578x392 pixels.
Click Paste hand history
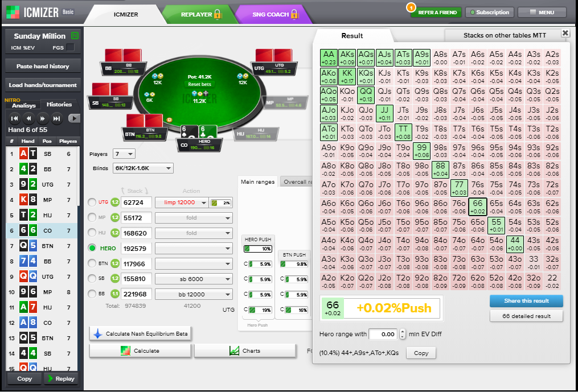tap(43, 67)
